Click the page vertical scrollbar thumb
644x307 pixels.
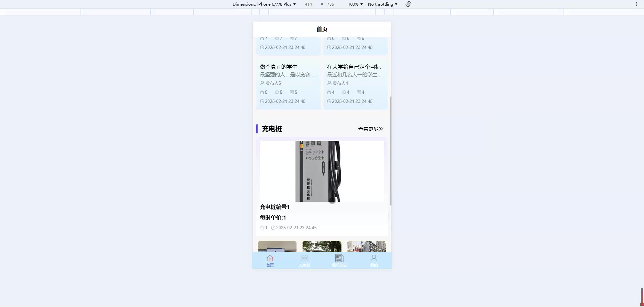point(391,151)
